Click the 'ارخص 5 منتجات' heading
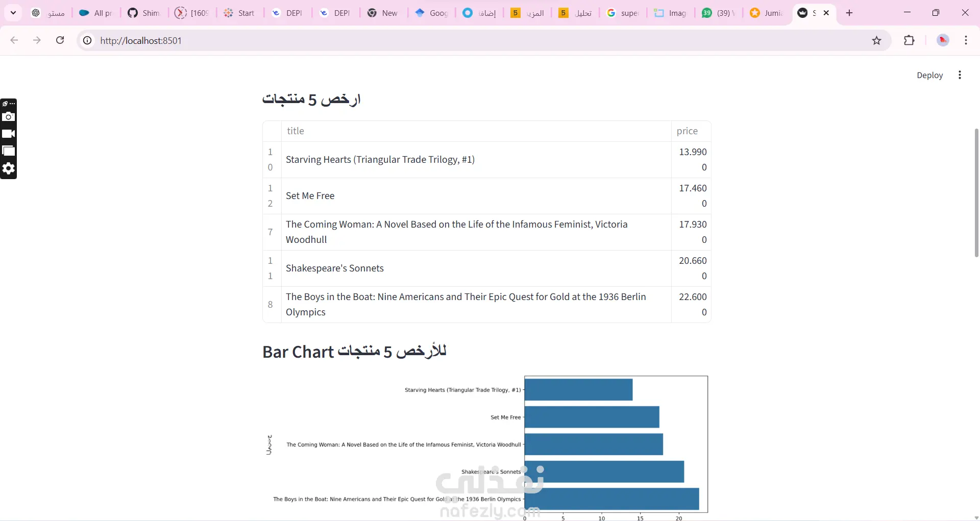 [311, 98]
